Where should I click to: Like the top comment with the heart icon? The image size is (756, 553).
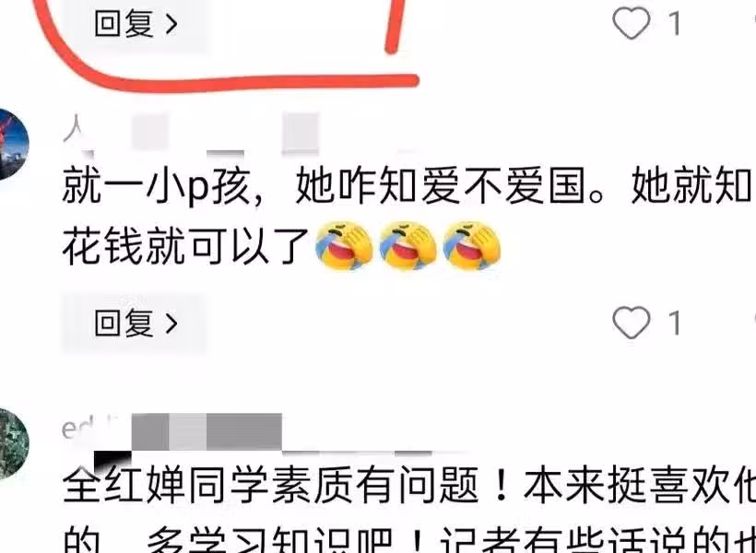632,23
